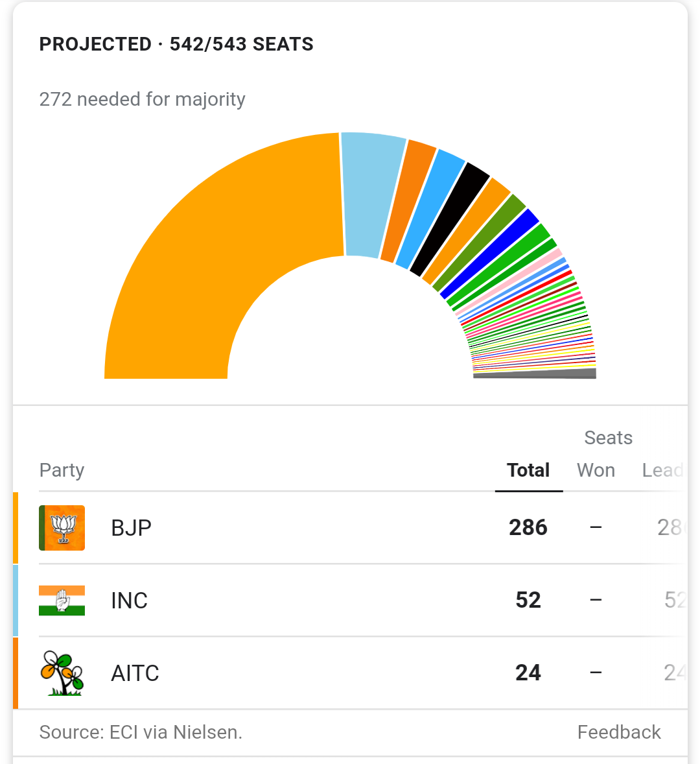Switch to the Lead seats column

click(x=662, y=470)
